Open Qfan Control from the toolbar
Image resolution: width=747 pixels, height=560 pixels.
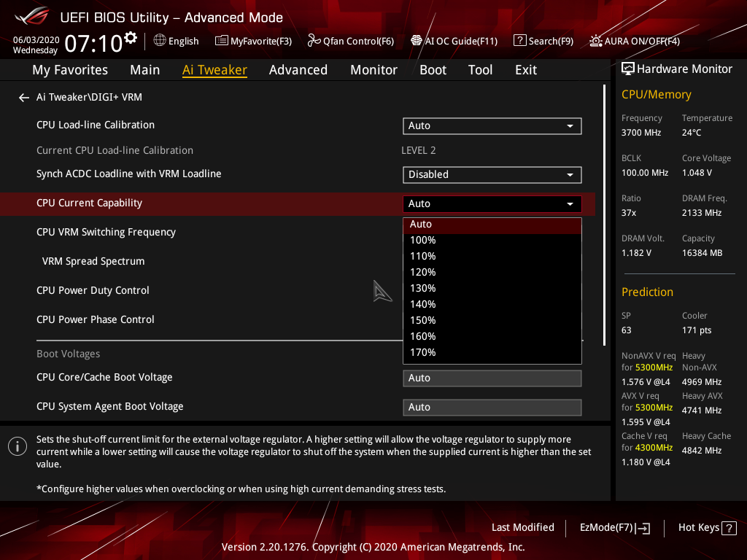click(x=350, y=41)
